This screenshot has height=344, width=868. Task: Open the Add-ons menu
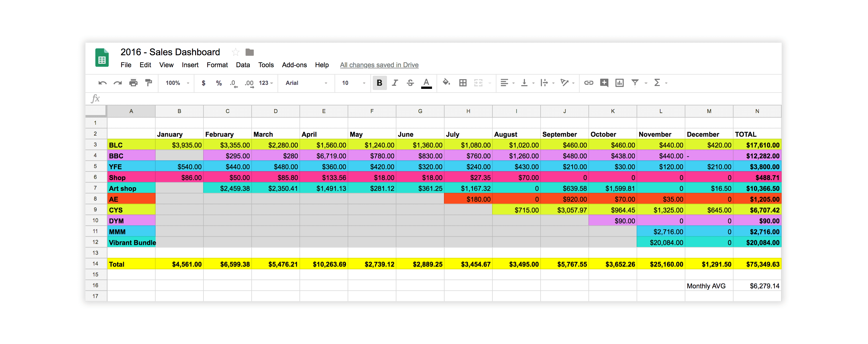tap(294, 65)
